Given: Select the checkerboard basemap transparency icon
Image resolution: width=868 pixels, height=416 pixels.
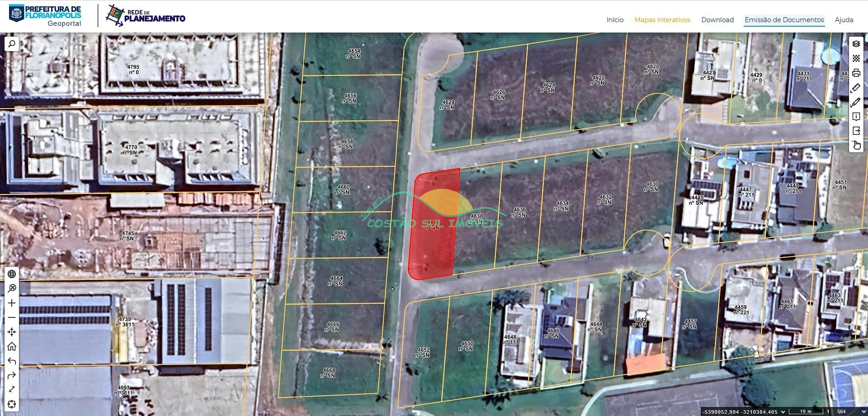Looking at the screenshot, I should click(x=856, y=58).
